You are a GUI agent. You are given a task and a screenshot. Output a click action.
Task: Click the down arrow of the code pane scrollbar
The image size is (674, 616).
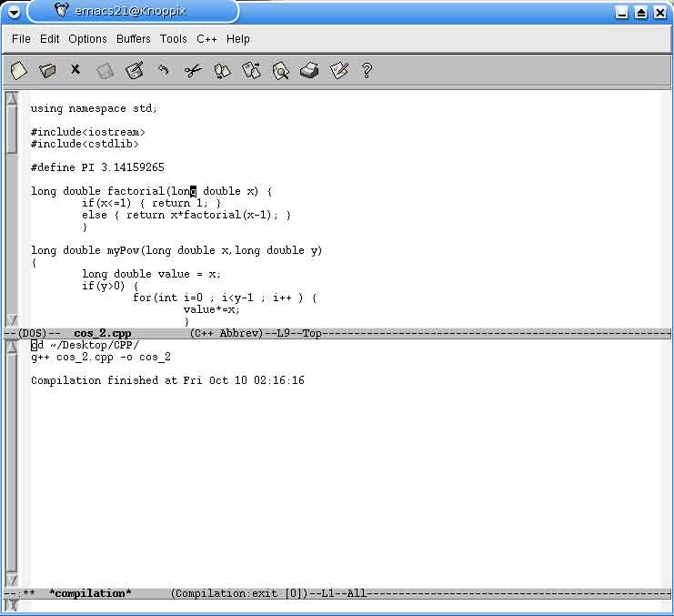point(11,320)
